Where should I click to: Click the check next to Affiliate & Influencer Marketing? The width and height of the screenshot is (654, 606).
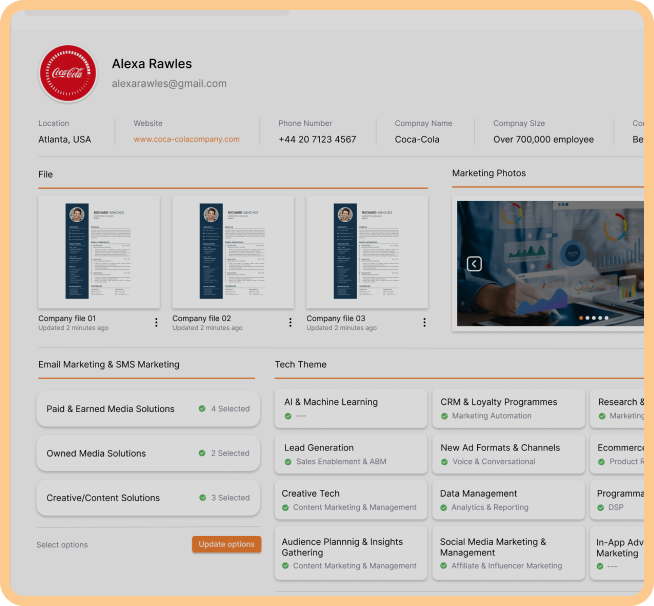444,566
